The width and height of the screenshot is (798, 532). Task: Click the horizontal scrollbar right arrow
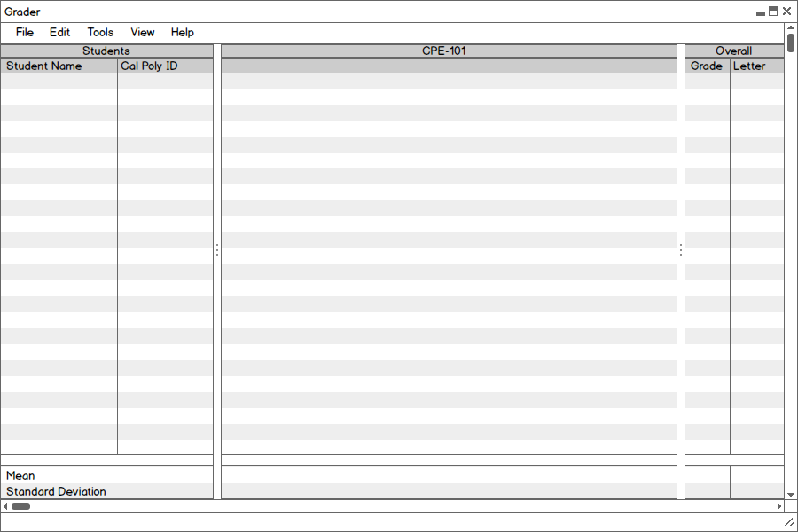pyautogui.click(x=779, y=506)
